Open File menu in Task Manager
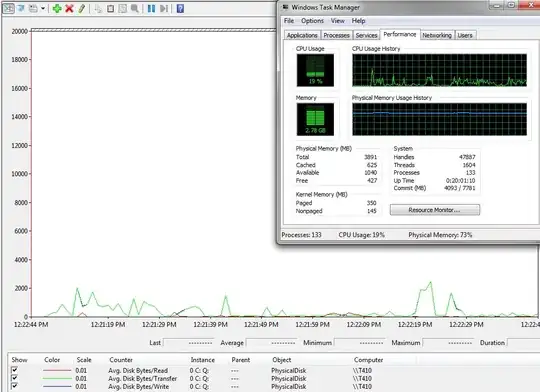 click(x=289, y=21)
